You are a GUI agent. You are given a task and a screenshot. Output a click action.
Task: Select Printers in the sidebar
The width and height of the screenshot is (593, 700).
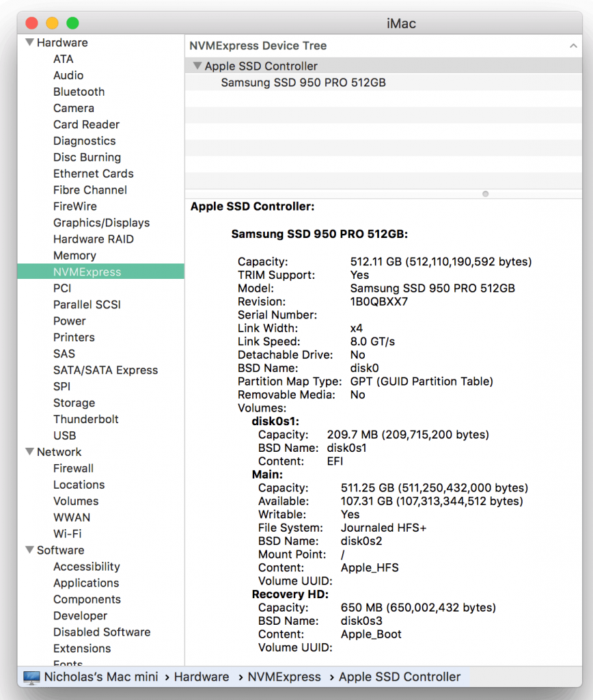[x=74, y=338]
